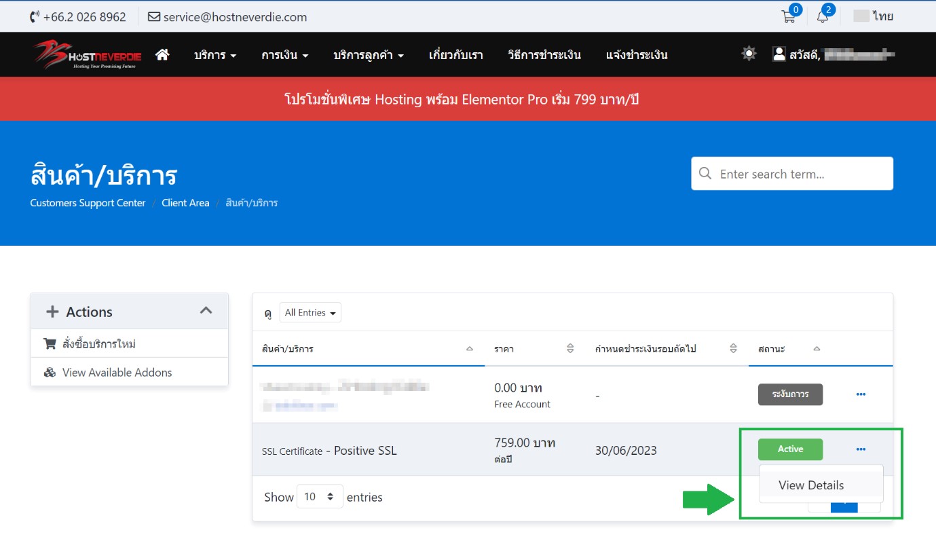Click สั่งซื้อบริการใหม่ in Actions panel
The image size is (936, 560).
[99, 344]
